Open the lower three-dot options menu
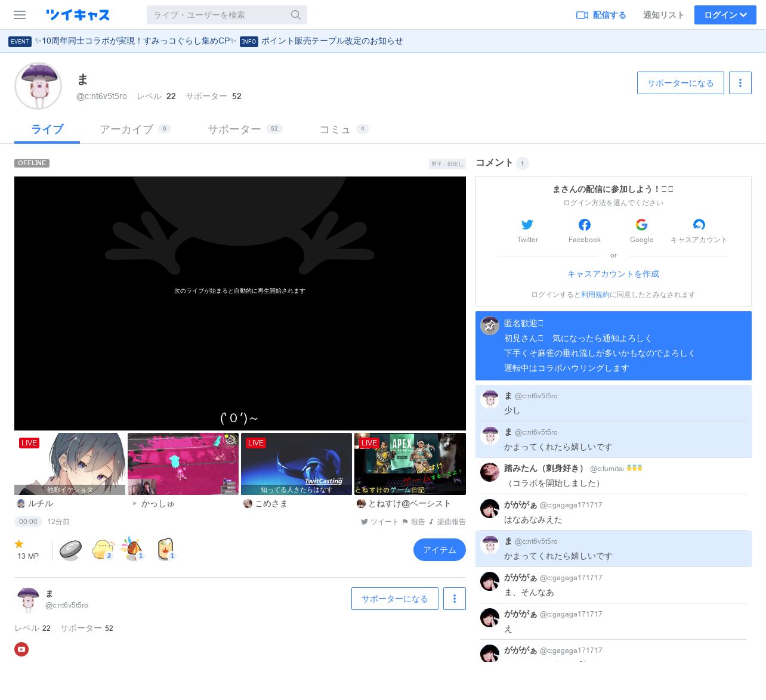The image size is (766, 700). coord(455,599)
